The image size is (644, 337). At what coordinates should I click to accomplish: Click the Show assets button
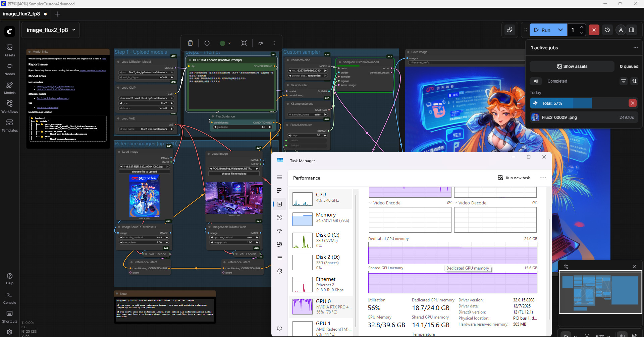[x=572, y=66]
